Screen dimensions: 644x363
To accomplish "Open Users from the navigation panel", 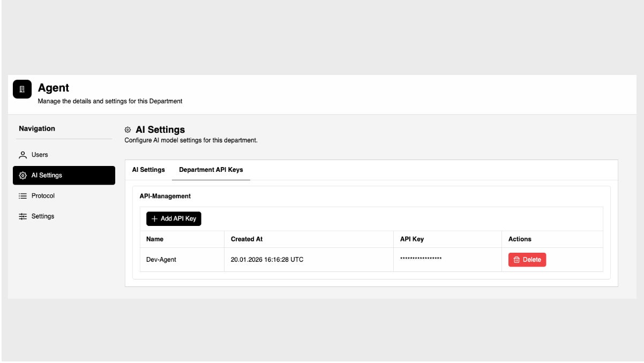I will pyautogui.click(x=40, y=154).
